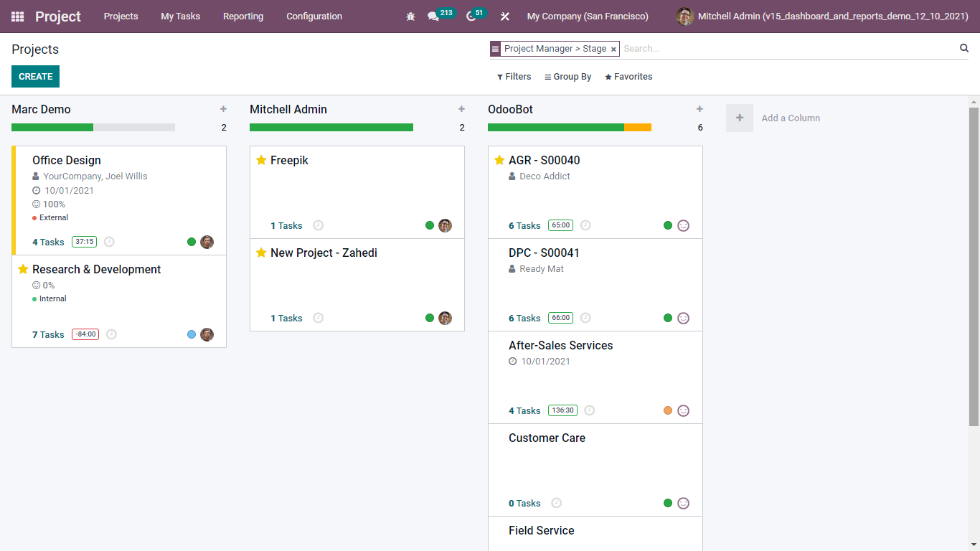Expand the Filters dropdown
The width and height of the screenshot is (980, 551).
pos(514,77)
